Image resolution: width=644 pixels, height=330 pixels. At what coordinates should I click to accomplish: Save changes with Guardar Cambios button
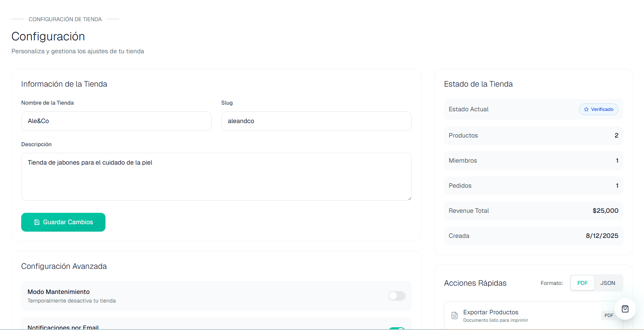click(63, 222)
